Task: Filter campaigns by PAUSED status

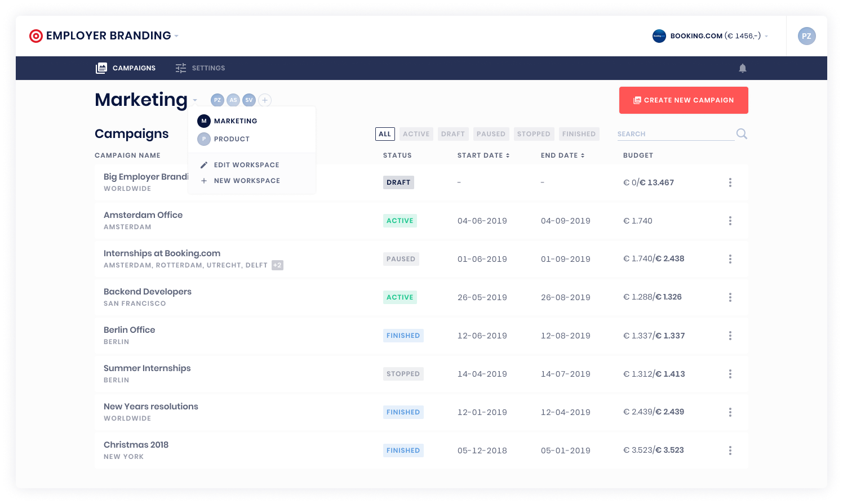Action: click(x=491, y=134)
